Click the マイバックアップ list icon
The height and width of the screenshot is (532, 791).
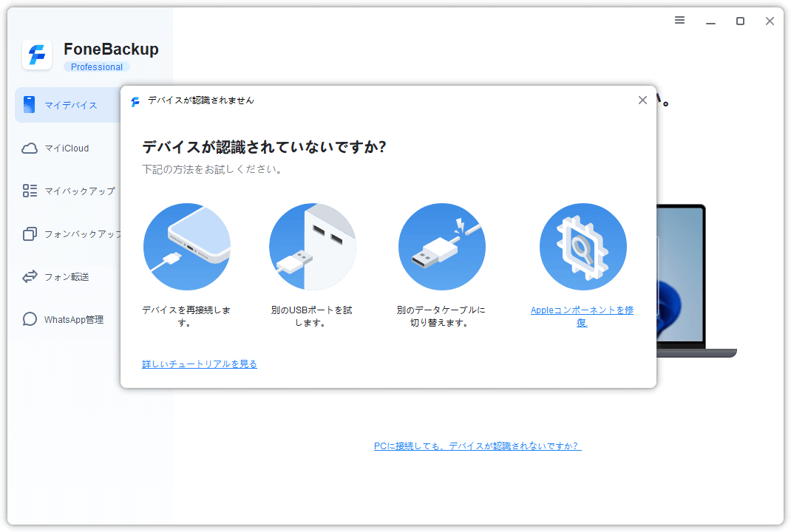[x=30, y=191]
